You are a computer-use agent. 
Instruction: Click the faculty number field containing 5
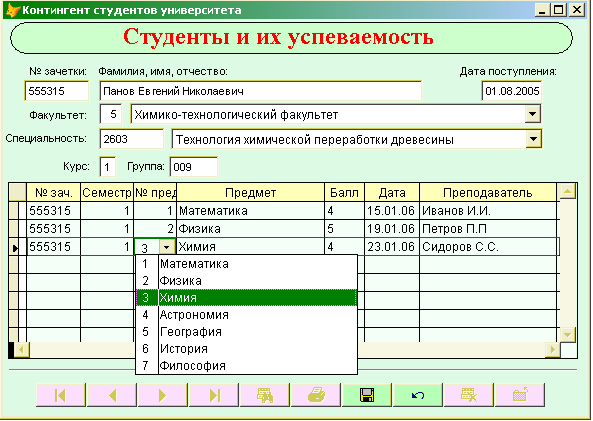click(x=111, y=114)
